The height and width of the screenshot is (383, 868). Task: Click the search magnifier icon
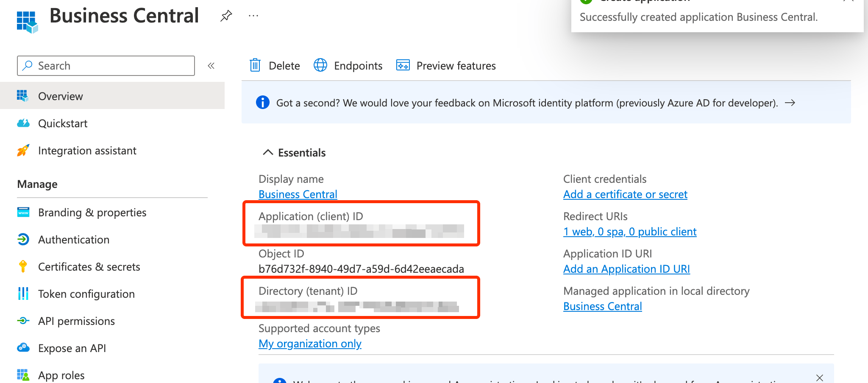coord(27,65)
